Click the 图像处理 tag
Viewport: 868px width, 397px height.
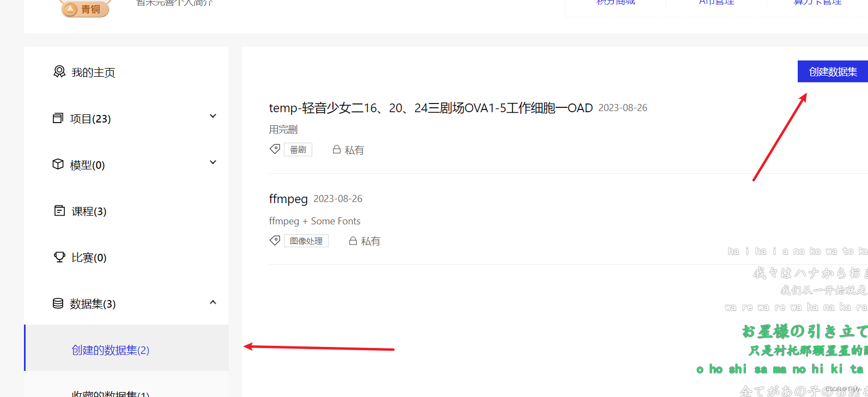coord(306,240)
